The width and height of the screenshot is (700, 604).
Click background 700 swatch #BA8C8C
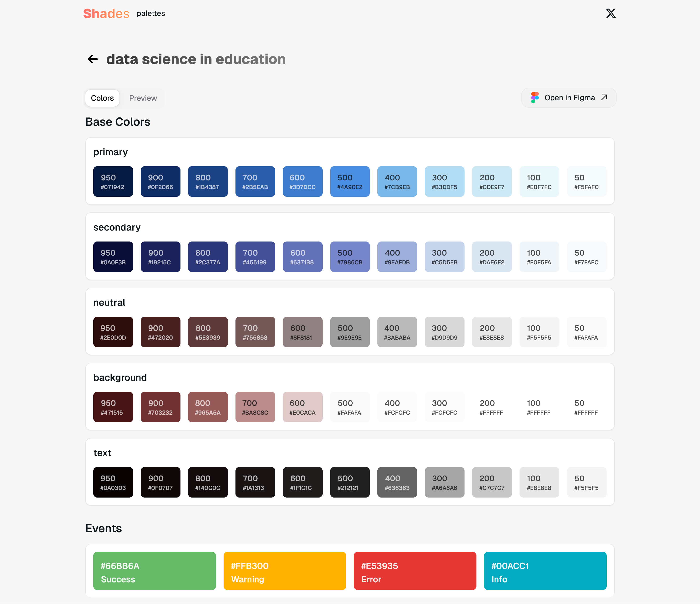(x=255, y=407)
